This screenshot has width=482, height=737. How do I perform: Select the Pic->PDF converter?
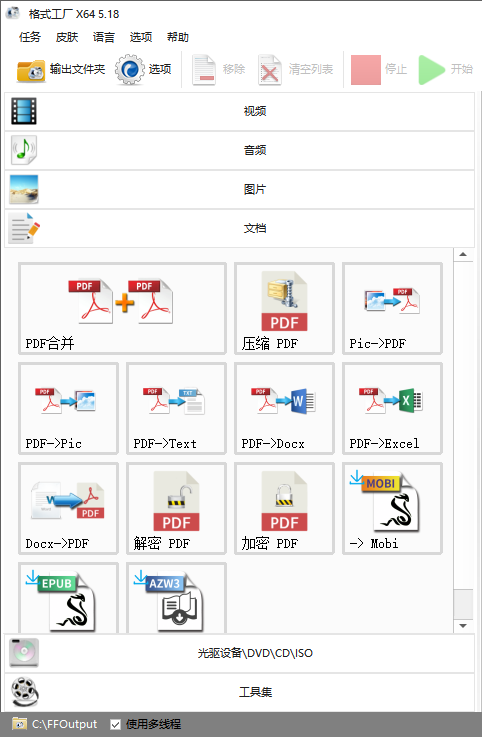(x=392, y=308)
